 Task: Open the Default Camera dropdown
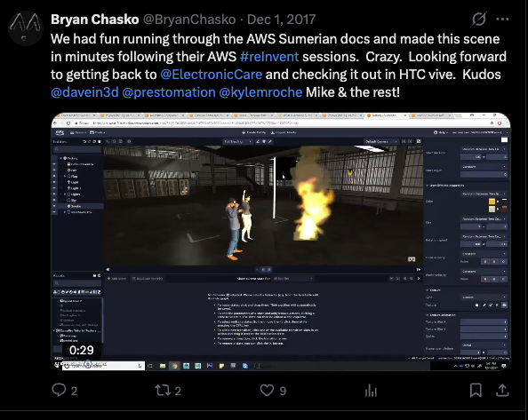(x=380, y=141)
